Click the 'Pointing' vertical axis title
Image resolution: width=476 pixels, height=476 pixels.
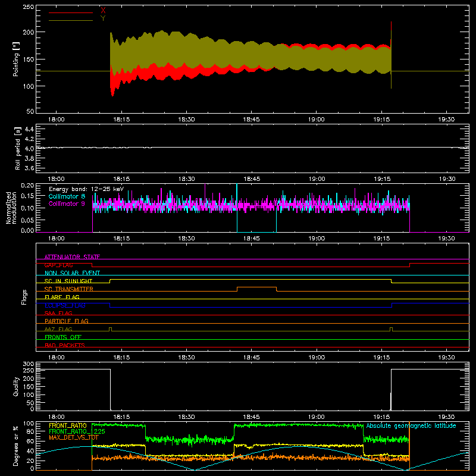point(16,59)
